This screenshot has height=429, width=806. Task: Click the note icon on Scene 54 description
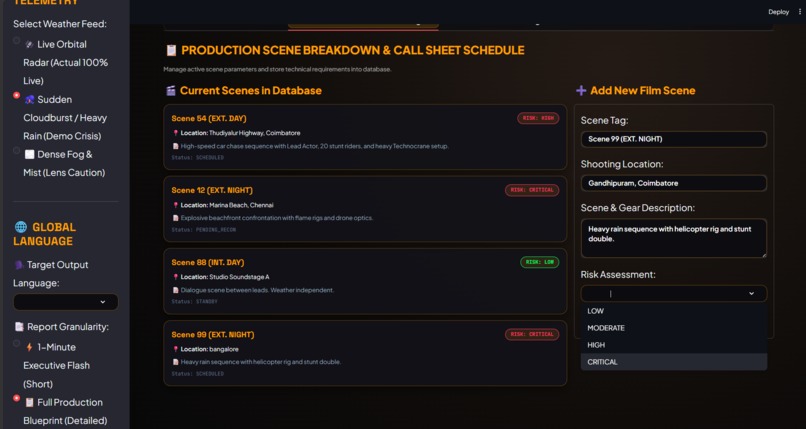coord(175,146)
